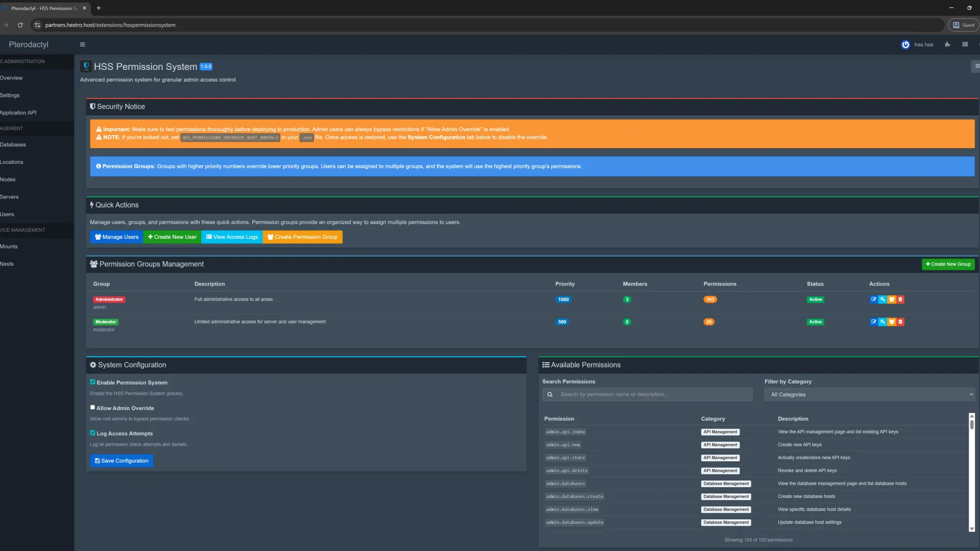The width and height of the screenshot is (980, 551).
Task: Open Nodes in the sidebar menu
Action: pos(8,180)
